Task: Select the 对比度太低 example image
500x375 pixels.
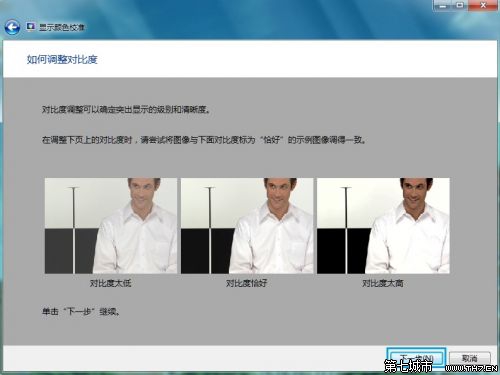Action: [111, 226]
